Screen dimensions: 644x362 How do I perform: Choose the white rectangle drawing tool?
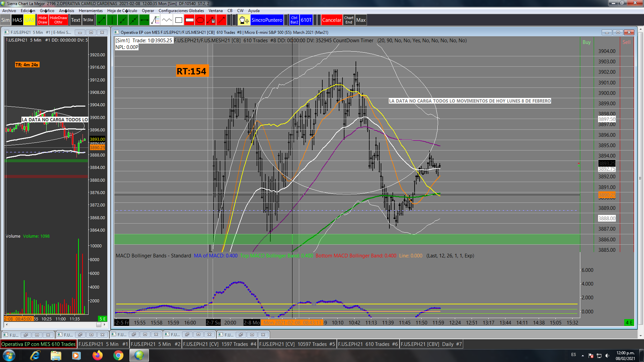coord(178,20)
